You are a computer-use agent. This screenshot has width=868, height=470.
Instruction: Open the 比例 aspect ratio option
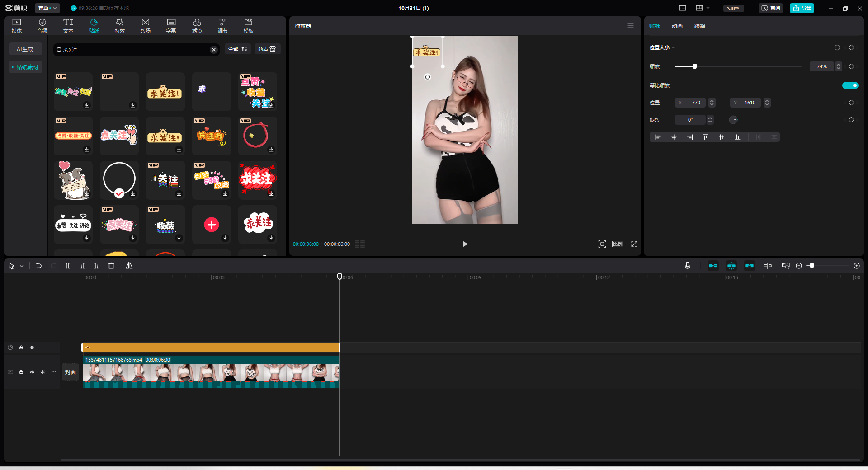tap(618, 244)
